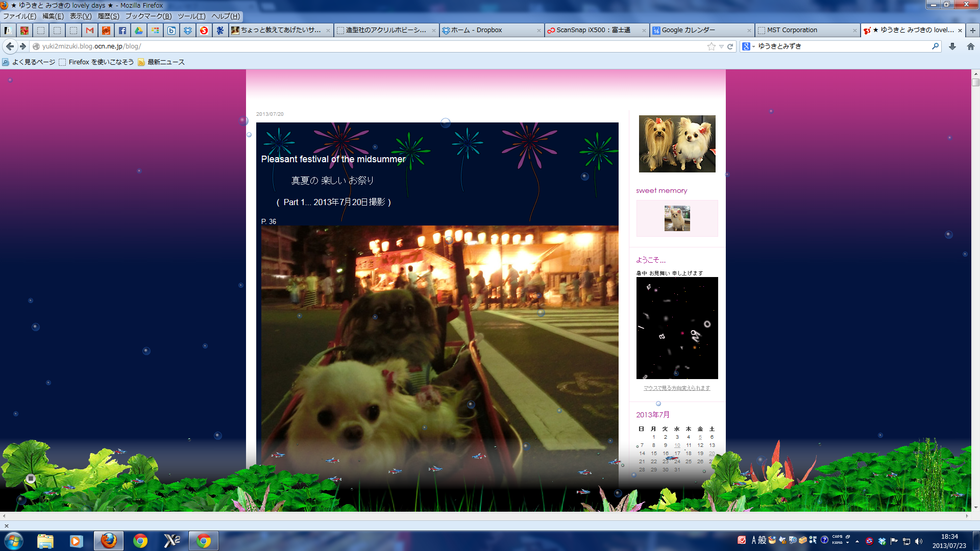This screenshot has width=980, height=551.
Task: Click the 2013年7月 calendar heading
Action: point(653,415)
